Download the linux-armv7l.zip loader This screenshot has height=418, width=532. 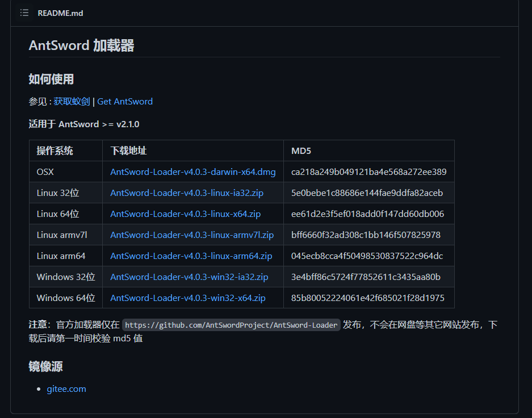pyautogui.click(x=192, y=235)
